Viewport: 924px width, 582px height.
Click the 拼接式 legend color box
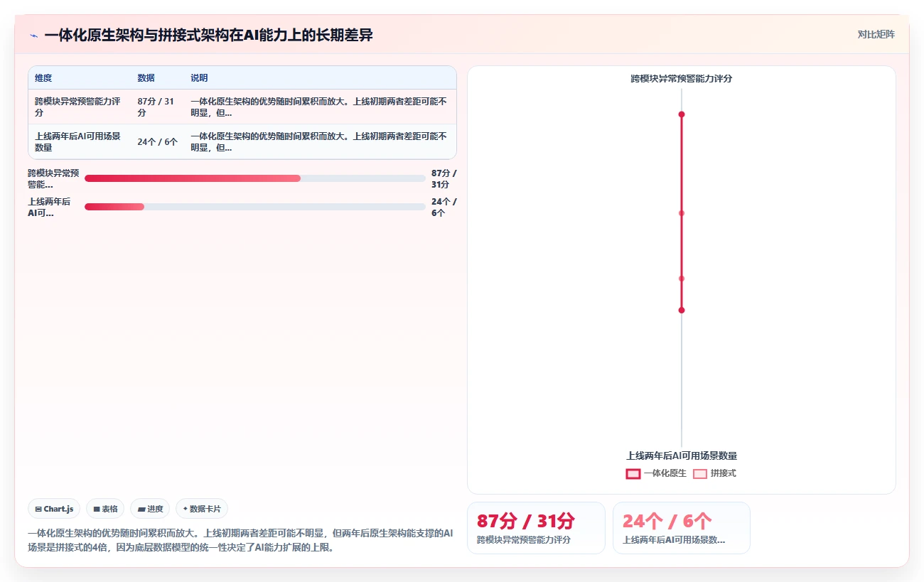(x=700, y=474)
